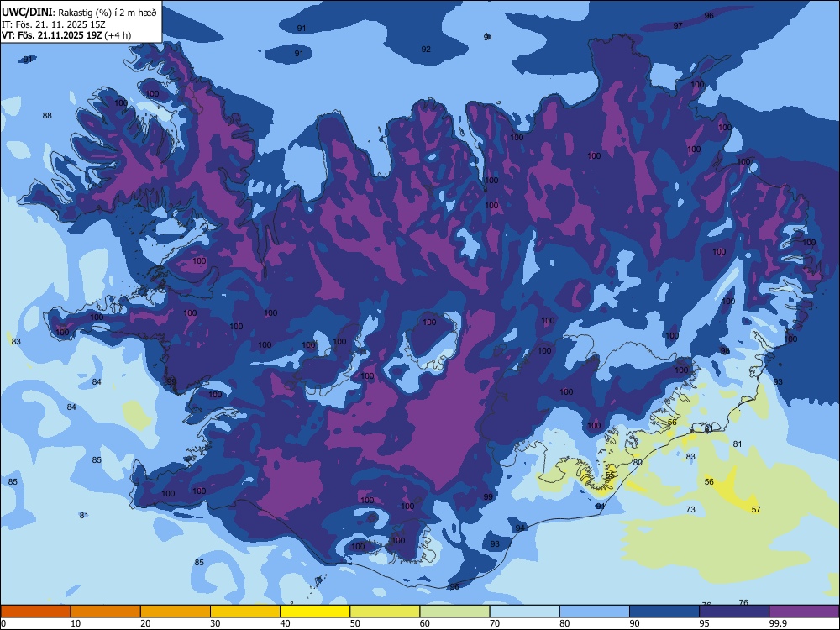Click the '73' humidity value on the map
The height and width of the screenshot is (630, 840).
[690, 510]
